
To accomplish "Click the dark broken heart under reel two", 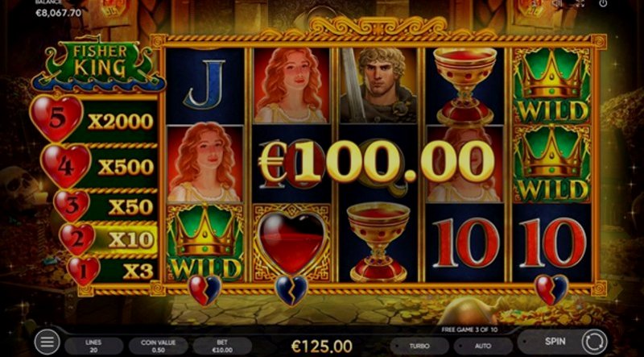I will (291, 290).
